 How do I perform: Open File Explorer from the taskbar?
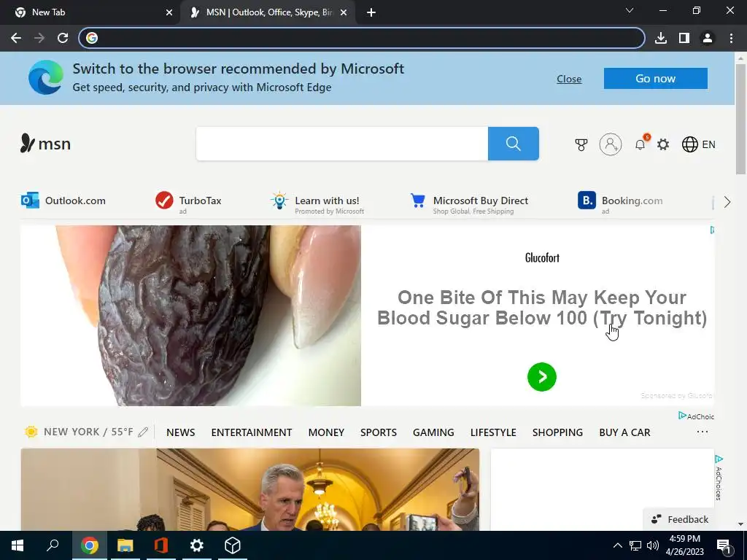(125, 545)
